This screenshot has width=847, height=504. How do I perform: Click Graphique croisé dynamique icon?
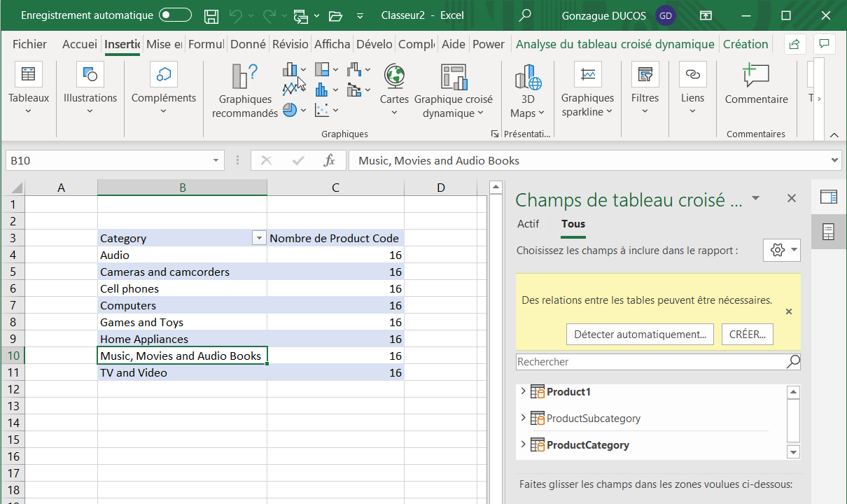454,76
